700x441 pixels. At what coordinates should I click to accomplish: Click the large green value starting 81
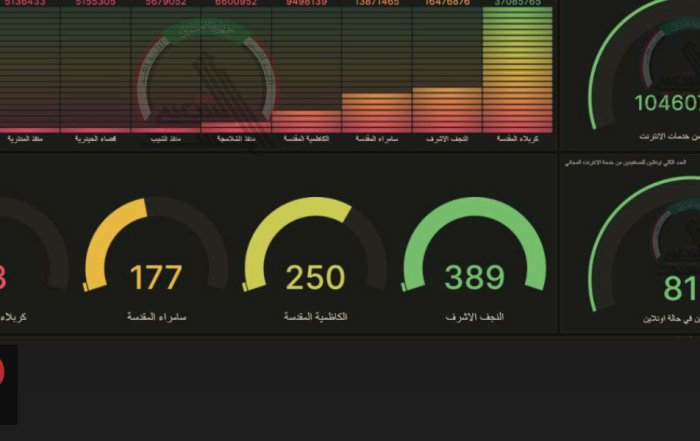(681, 288)
